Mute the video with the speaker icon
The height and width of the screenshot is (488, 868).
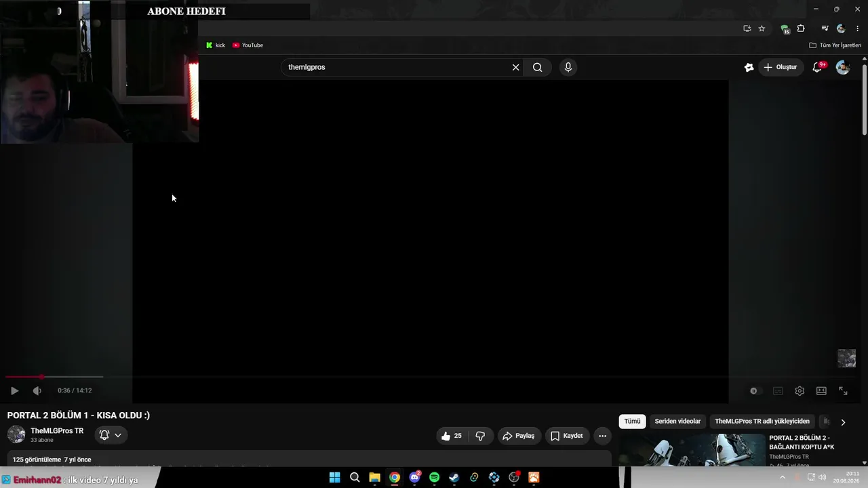pyautogui.click(x=37, y=390)
